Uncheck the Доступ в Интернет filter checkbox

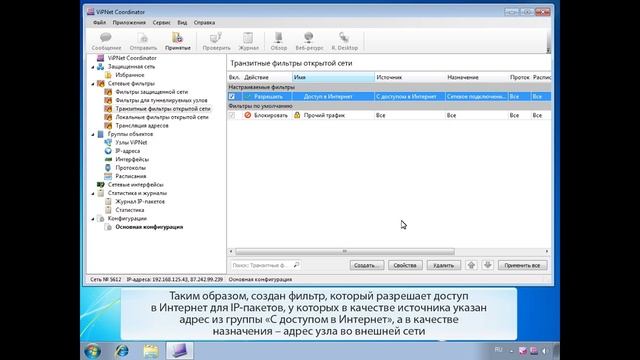232,97
